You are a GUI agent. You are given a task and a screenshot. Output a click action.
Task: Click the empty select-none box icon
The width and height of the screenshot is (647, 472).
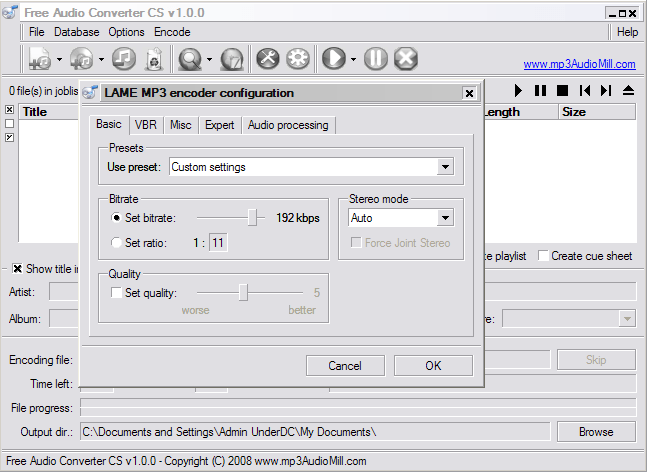(9, 123)
